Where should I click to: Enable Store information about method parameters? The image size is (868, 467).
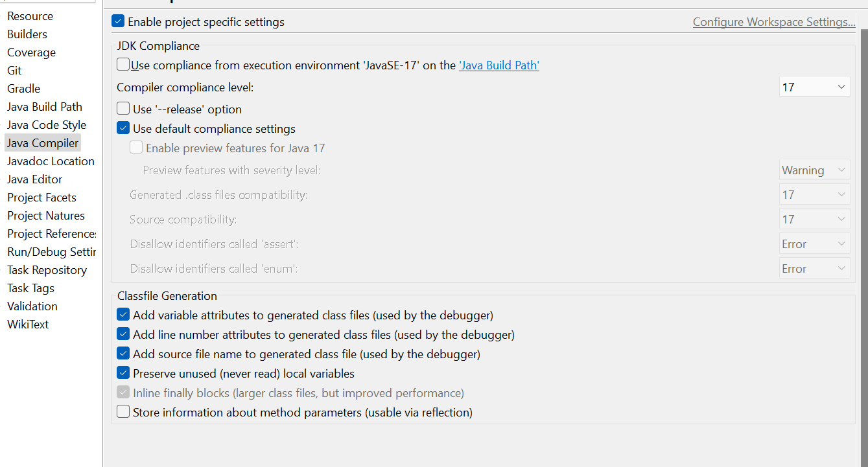[x=123, y=412]
